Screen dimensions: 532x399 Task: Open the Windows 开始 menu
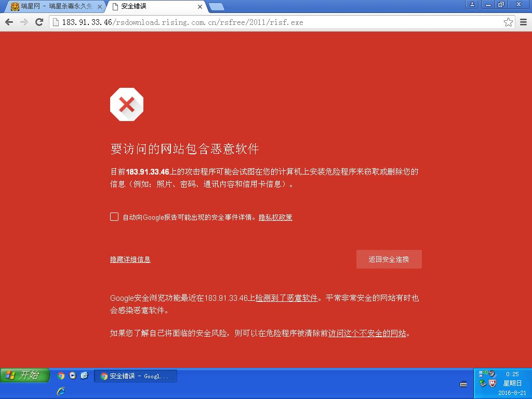[24, 375]
